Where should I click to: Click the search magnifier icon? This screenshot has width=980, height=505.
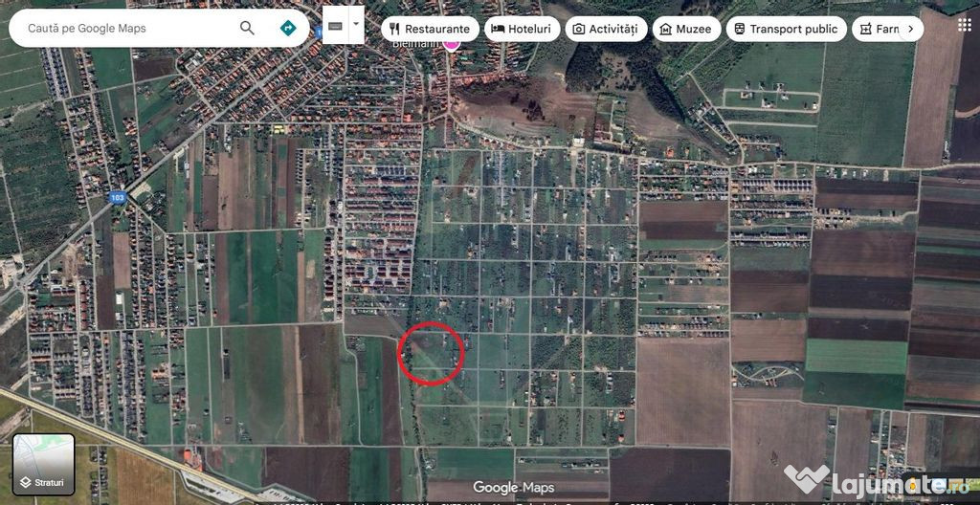point(248,28)
